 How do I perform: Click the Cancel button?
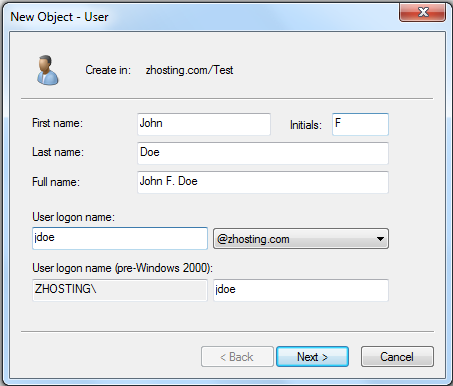(397, 357)
